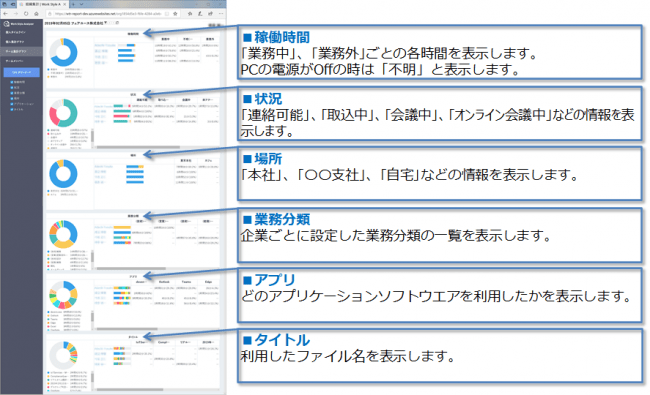Click the Edge column header in アプリ table
The image size is (650, 395).
tap(208, 282)
